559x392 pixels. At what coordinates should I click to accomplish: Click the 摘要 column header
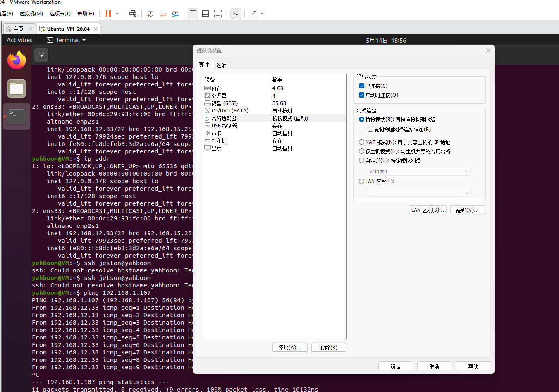pyautogui.click(x=308, y=80)
